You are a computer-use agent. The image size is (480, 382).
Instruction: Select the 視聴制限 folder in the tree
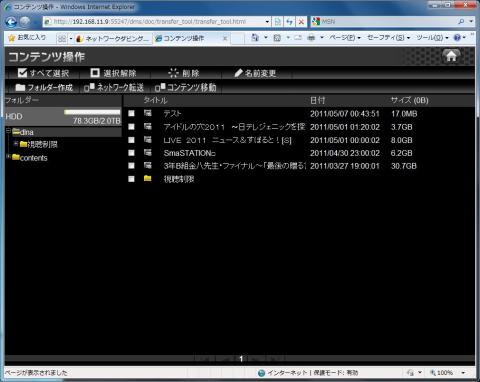coord(39,144)
